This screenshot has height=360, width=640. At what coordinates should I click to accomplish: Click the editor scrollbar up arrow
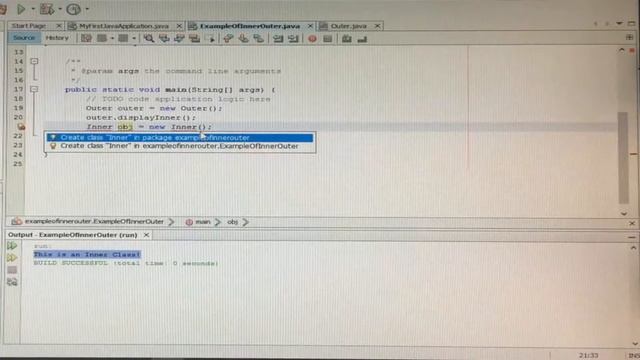[x=622, y=50]
